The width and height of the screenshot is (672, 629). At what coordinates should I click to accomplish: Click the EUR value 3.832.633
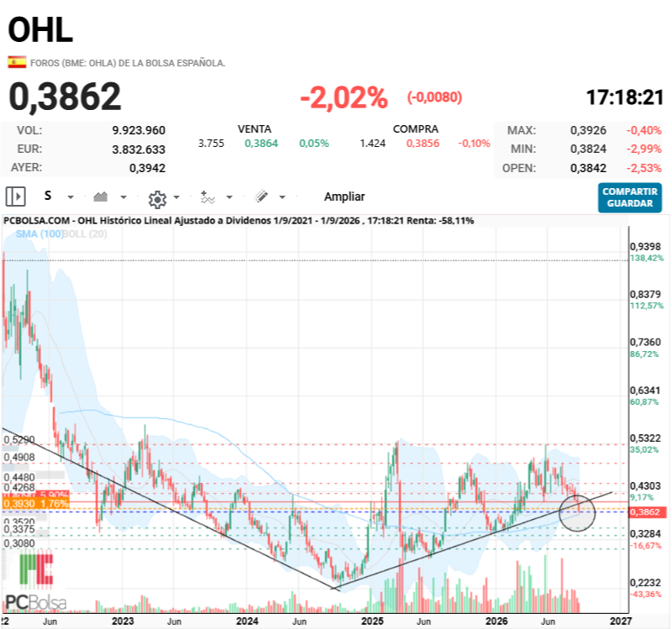pos(139,149)
